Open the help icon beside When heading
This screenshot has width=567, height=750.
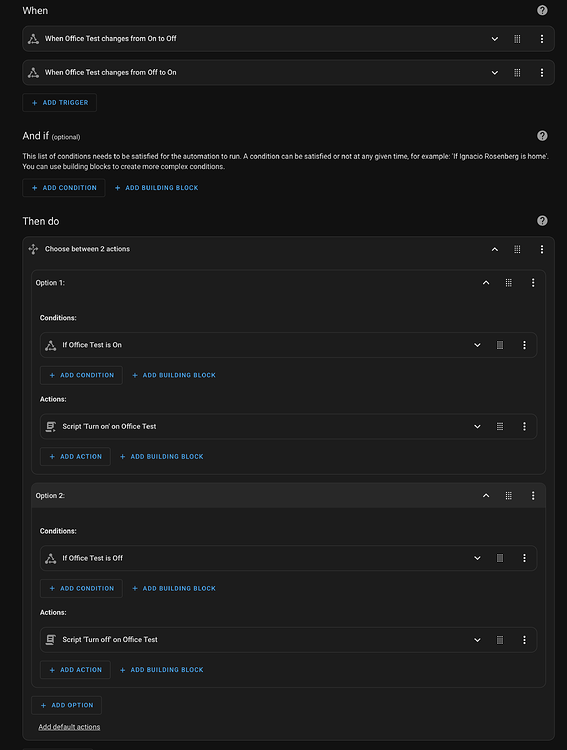(x=542, y=10)
